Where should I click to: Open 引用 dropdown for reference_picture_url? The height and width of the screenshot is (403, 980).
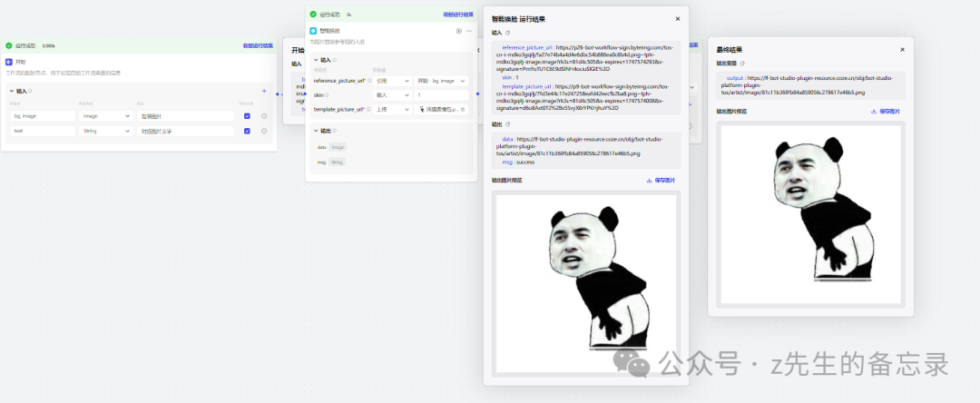coord(391,81)
